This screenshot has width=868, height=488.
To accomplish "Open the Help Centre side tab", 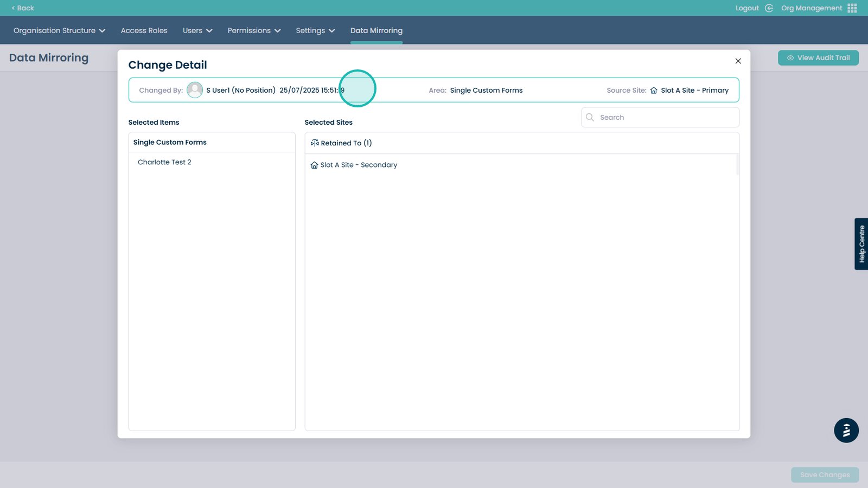I will point(861,244).
